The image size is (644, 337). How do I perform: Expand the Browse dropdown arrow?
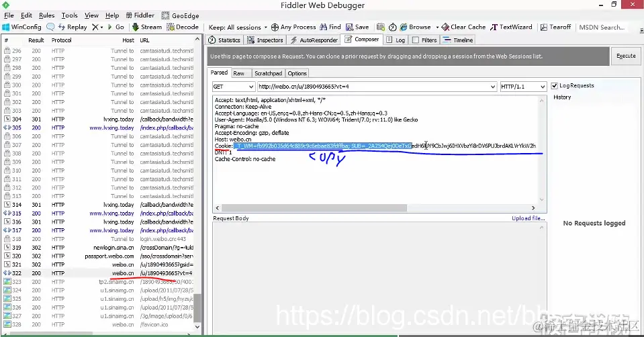(437, 28)
